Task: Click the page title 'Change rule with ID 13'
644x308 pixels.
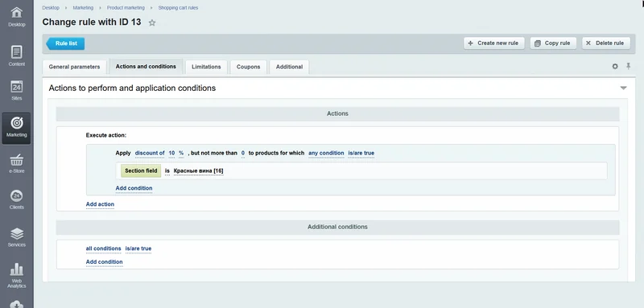Action: (x=92, y=23)
